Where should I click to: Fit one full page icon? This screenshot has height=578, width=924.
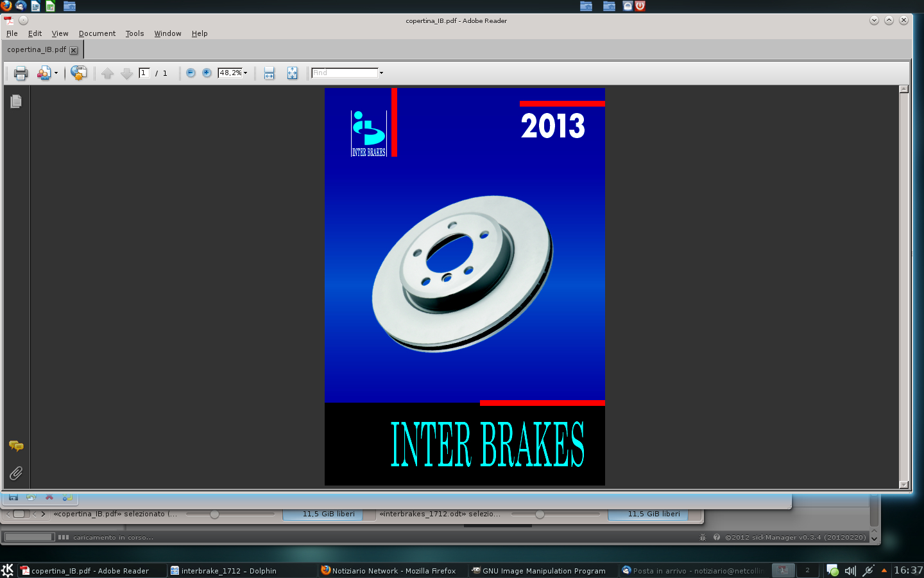292,73
